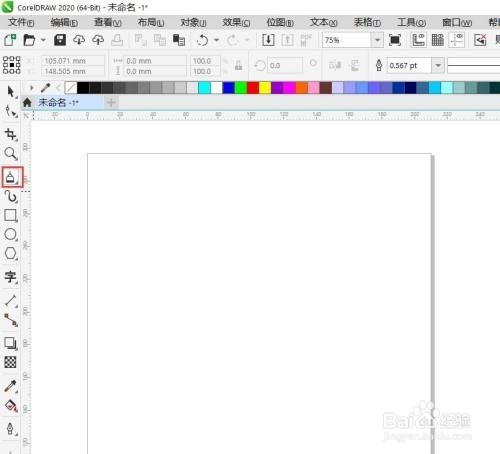
Task: Open the outline width dropdown arrow
Action: (x=438, y=65)
